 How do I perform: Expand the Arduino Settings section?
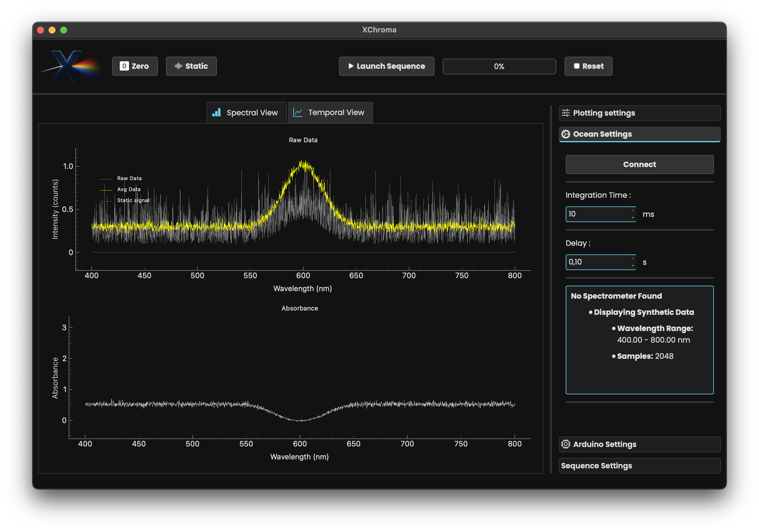pos(639,444)
